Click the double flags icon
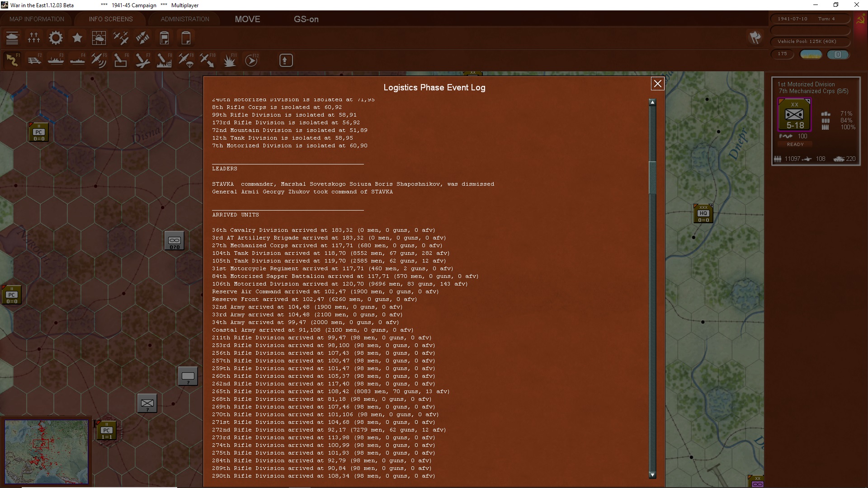 [x=755, y=38]
